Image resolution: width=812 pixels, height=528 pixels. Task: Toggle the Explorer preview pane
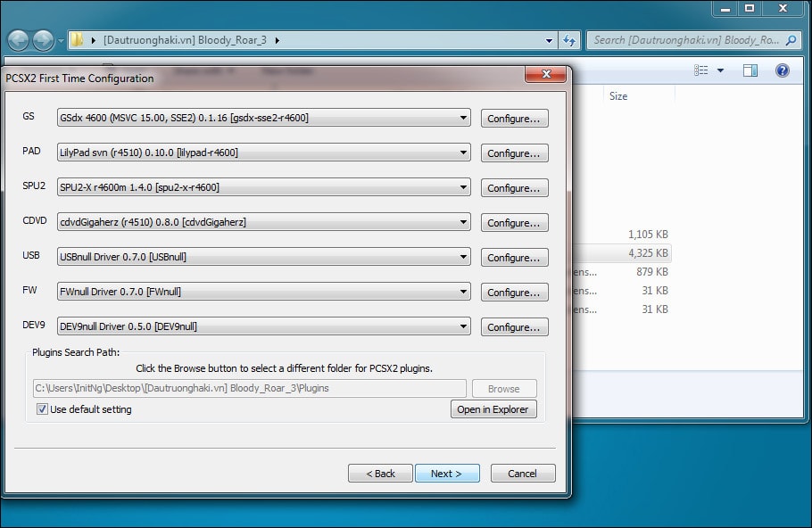tap(750, 70)
